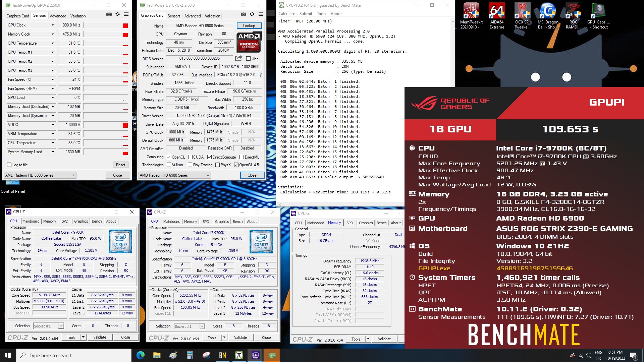Click GPU Clock sensor graph bar
The image size is (644, 362).
coord(106,25)
